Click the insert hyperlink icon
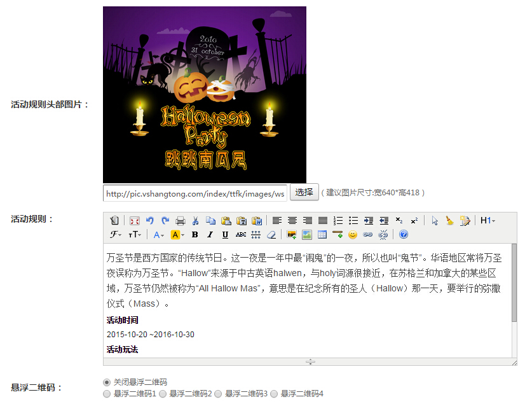This screenshot has height=404, width=532. 367,235
